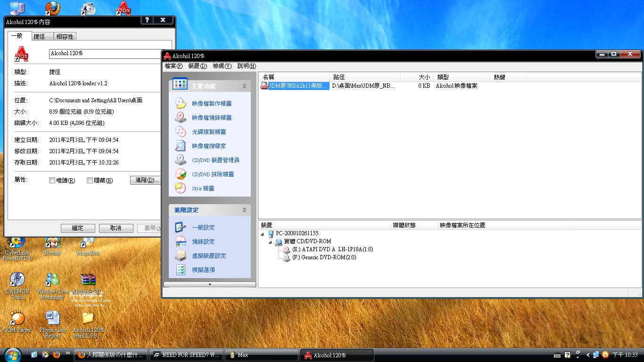Switch to the 相容性 tab
The height and width of the screenshot is (362, 644).
[65, 36]
